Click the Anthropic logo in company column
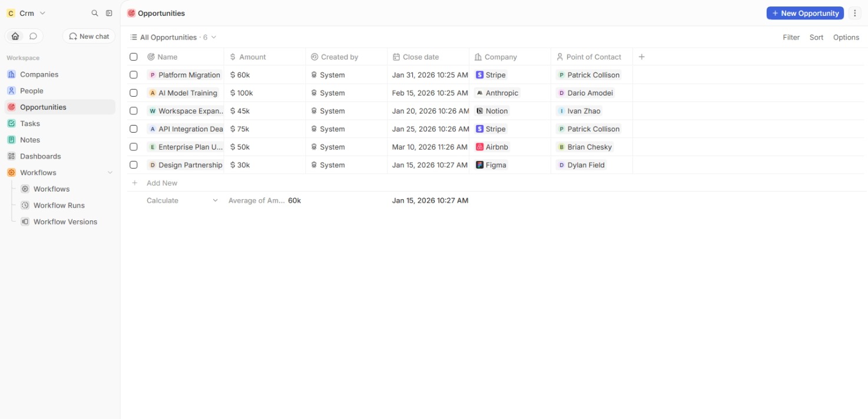The height and width of the screenshot is (419, 868). [x=479, y=93]
